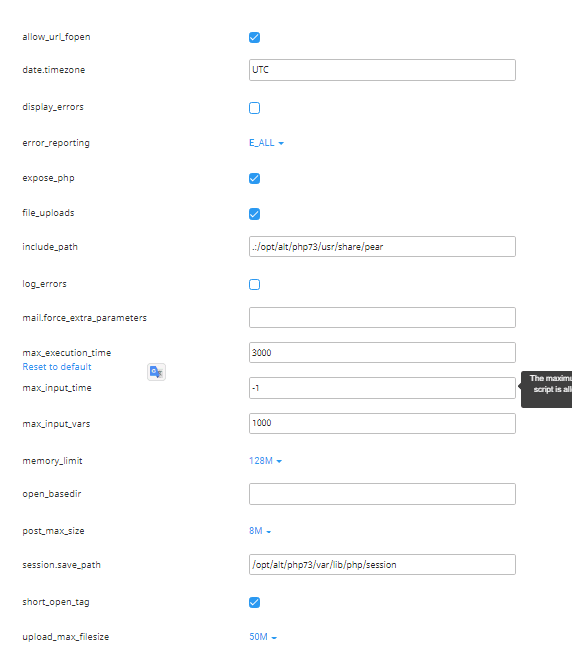This screenshot has width=572, height=648.
Task: Click the Reset to default link
Action: (57, 367)
